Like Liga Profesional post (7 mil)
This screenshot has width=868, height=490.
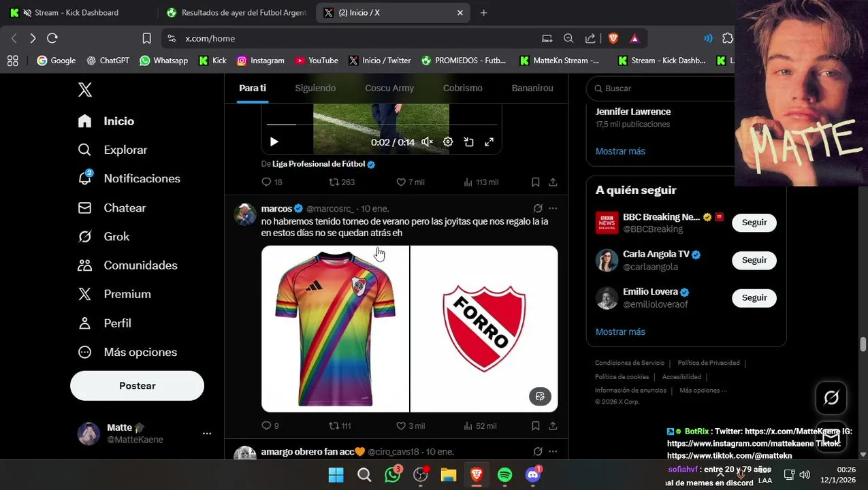(x=411, y=182)
